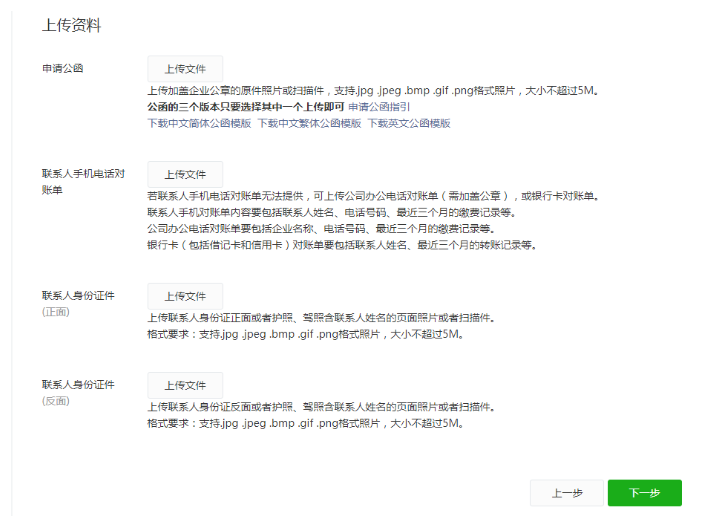Click 上传文件 button for 申请公函
The height and width of the screenshot is (523, 725).
coord(185,69)
